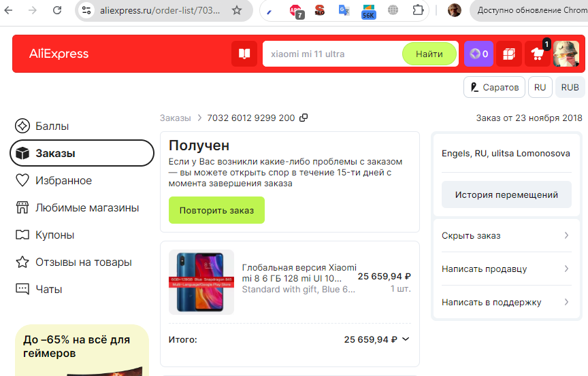This screenshot has width=588, height=376.
Task: Change the city Саратов
Action: coord(494,87)
